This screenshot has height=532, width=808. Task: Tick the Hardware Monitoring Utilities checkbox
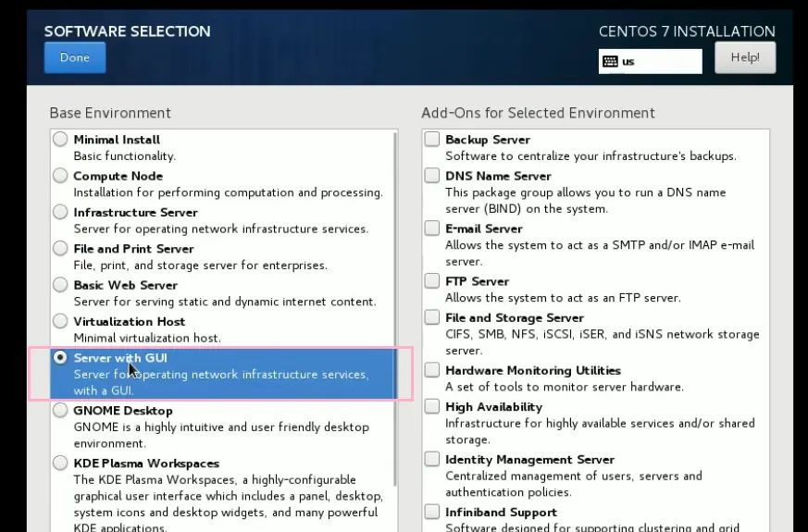432,370
